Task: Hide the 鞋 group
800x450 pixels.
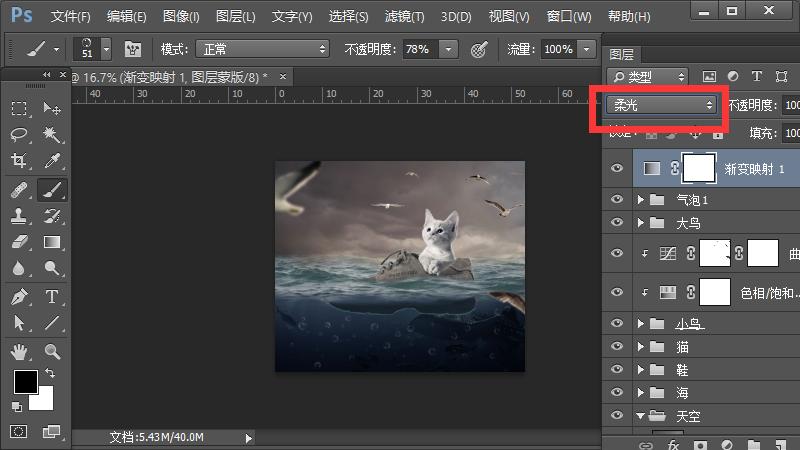Action: coord(617,369)
